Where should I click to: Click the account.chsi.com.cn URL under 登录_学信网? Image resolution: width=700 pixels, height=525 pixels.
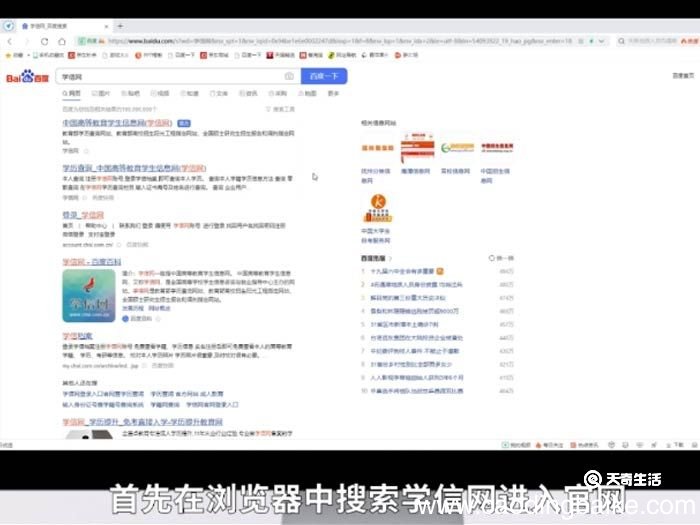coord(88,245)
